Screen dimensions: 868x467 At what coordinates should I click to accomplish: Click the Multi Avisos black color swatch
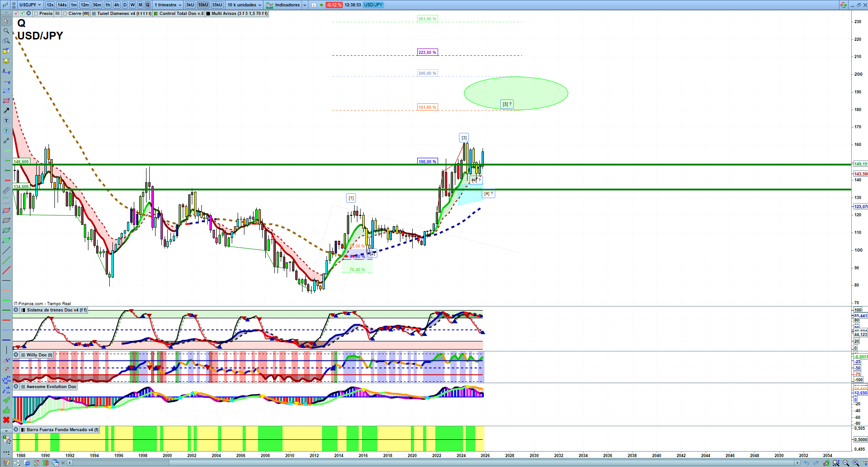tap(208, 14)
